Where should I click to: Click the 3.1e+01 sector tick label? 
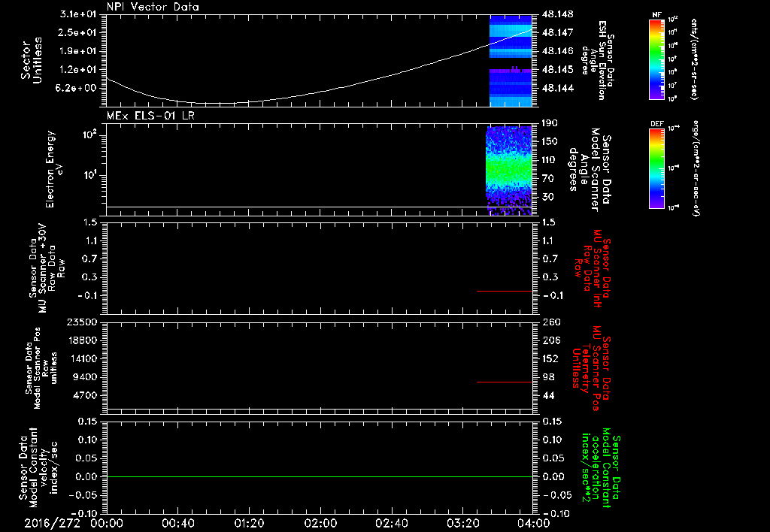(x=78, y=14)
